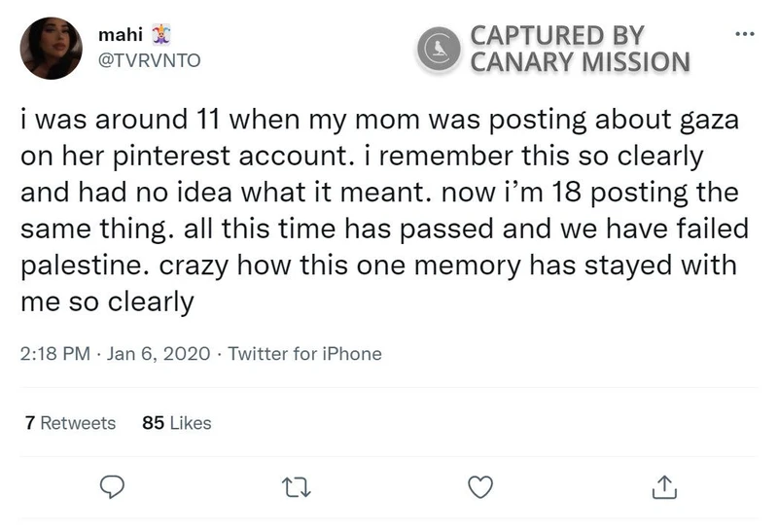The width and height of the screenshot is (778, 532).
Task: Click the 2:18 PM timestamp
Action: (x=52, y=354)
